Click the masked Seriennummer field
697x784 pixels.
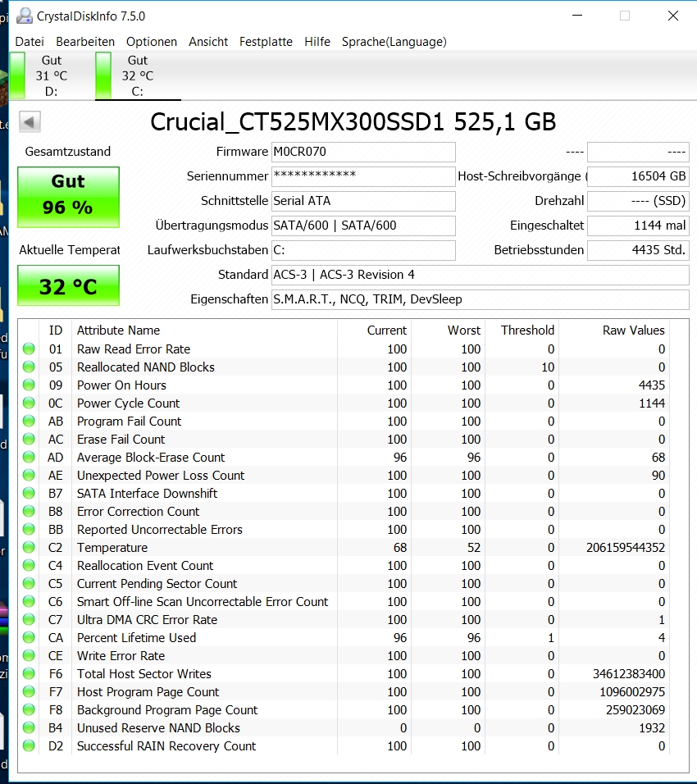[x=363, y=176]
